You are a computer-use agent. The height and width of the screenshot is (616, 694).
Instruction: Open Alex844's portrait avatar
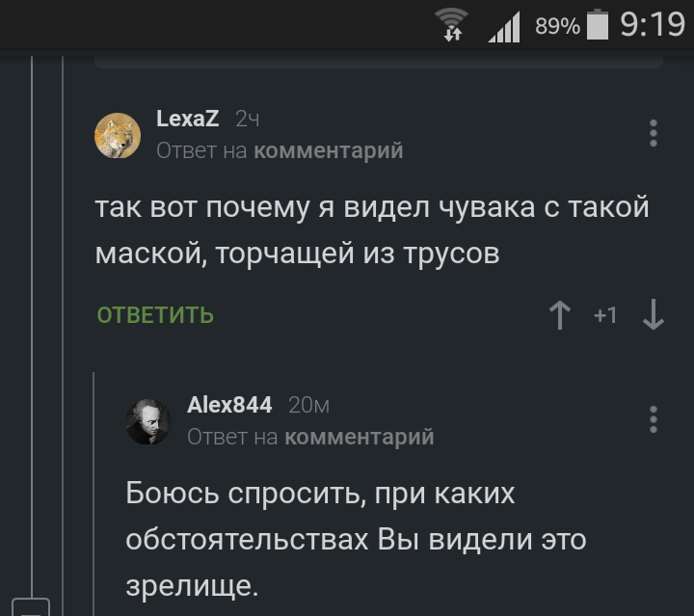click(148, 420)
